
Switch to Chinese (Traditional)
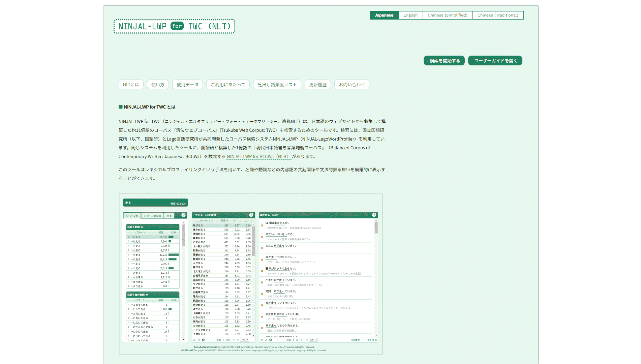(498, 15)
